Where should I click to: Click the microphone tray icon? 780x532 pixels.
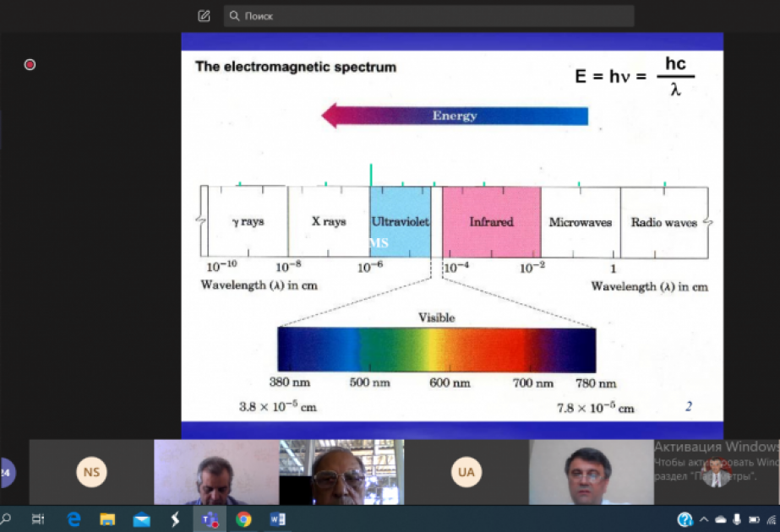(x=737, y=519)
